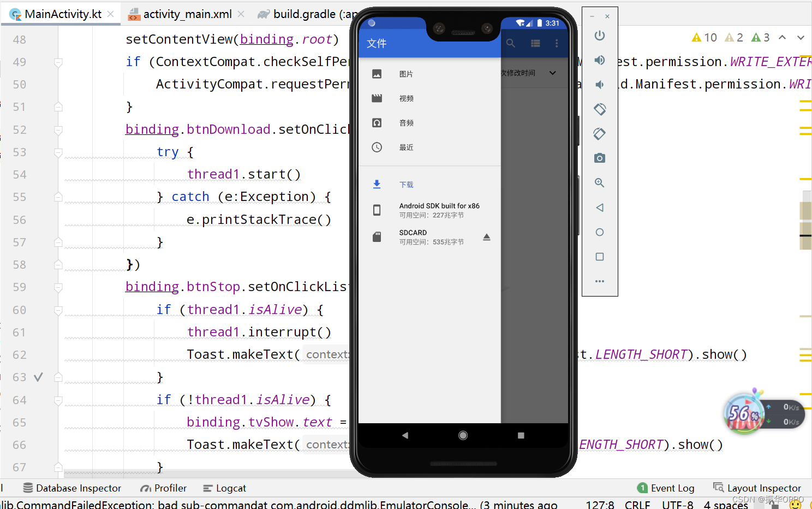Expand sort dropdown by modified time

(552, 73)
